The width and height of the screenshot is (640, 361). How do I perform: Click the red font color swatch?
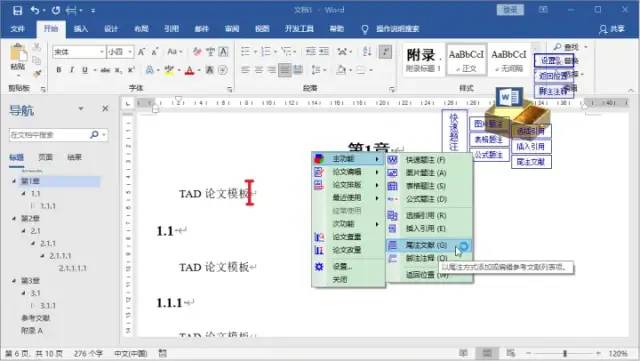189,71
